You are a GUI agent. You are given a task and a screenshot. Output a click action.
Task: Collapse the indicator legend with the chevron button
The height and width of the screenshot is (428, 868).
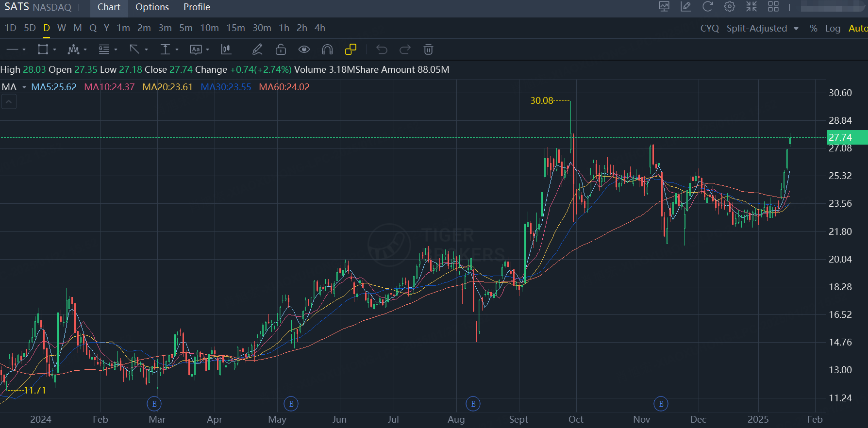tap(9, 102)
